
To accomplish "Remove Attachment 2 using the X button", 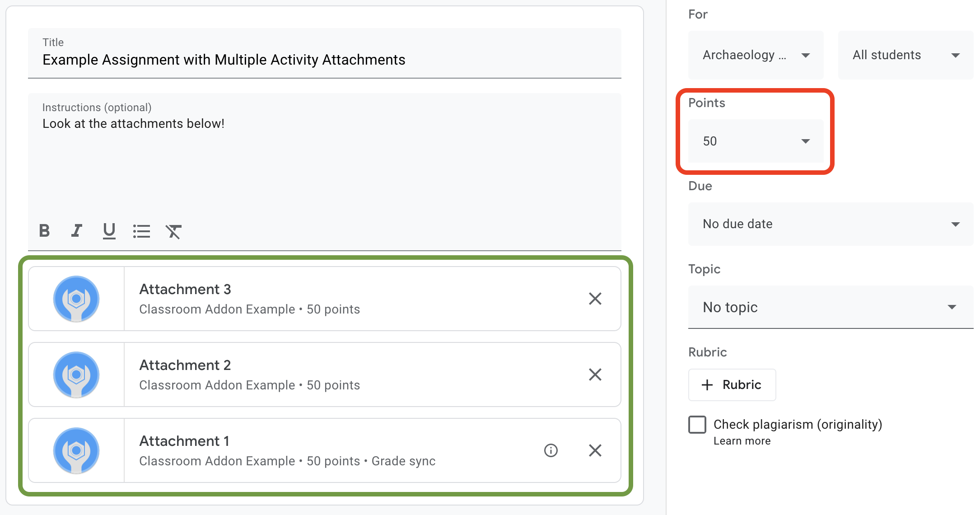I will click(594, 375).
